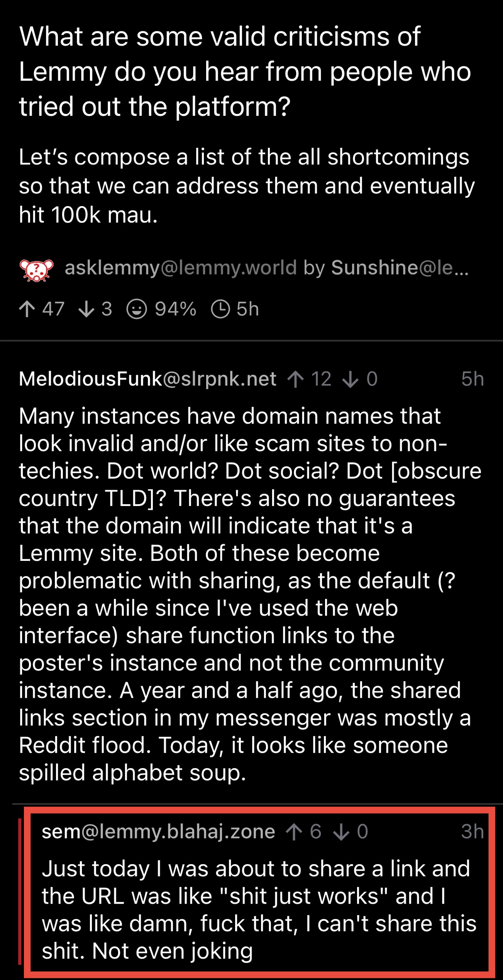Downvote MelodiousFunk's comment
Screen dimensions: 503x980
tap(350, 379)
